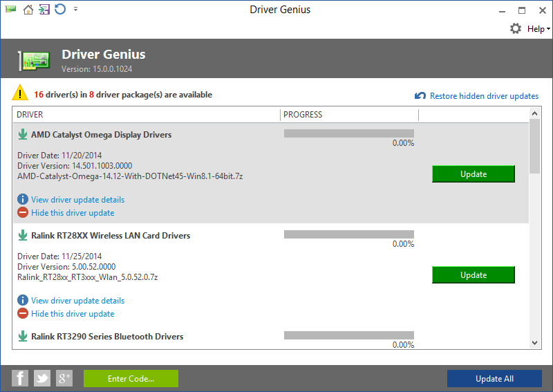This screenshot has width=553, height=392.
Task: Click Ralink RT28XX progress bar
Action: (x=349, y=234)
